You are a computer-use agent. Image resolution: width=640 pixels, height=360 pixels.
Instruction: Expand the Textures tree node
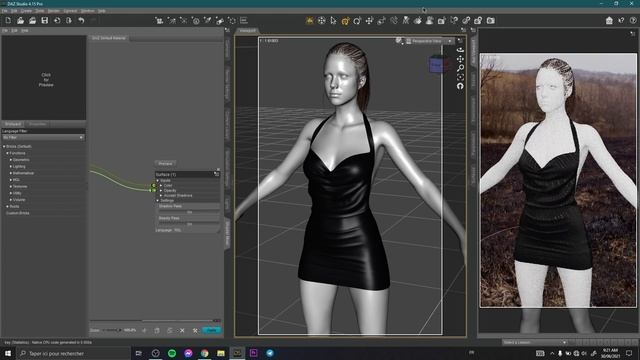coord(11,187)
